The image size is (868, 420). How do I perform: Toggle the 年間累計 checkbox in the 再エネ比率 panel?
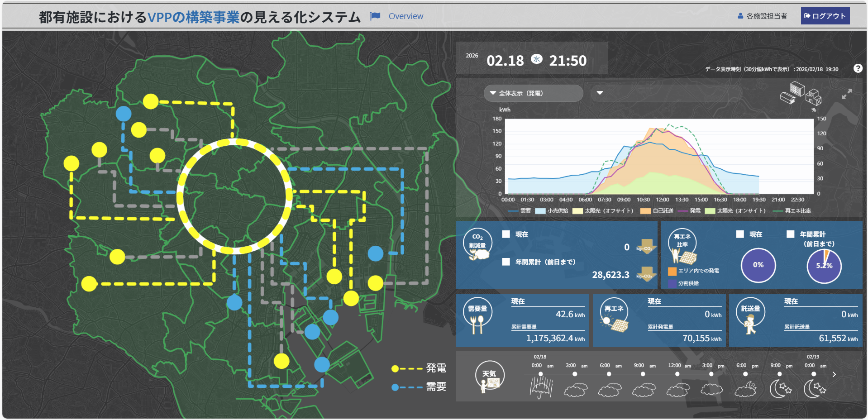click(790, 234)
